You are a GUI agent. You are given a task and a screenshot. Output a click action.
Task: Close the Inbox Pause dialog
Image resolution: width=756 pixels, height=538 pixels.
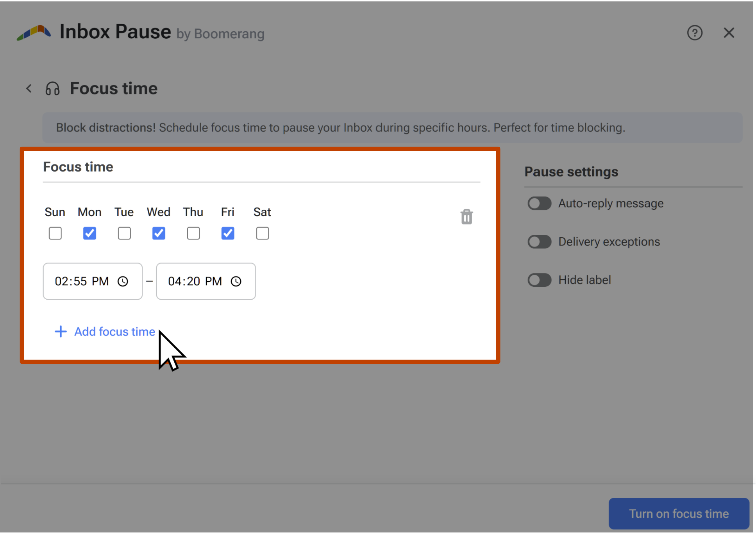pyautogui.click(x=728, y=33)
